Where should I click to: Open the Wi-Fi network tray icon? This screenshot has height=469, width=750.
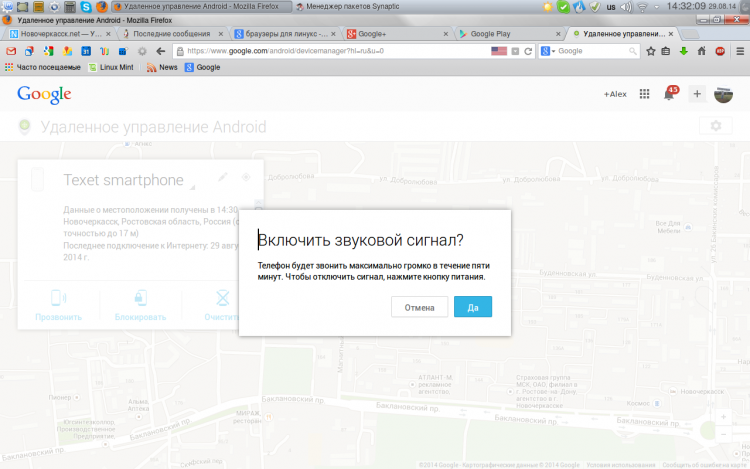point(642,7)
